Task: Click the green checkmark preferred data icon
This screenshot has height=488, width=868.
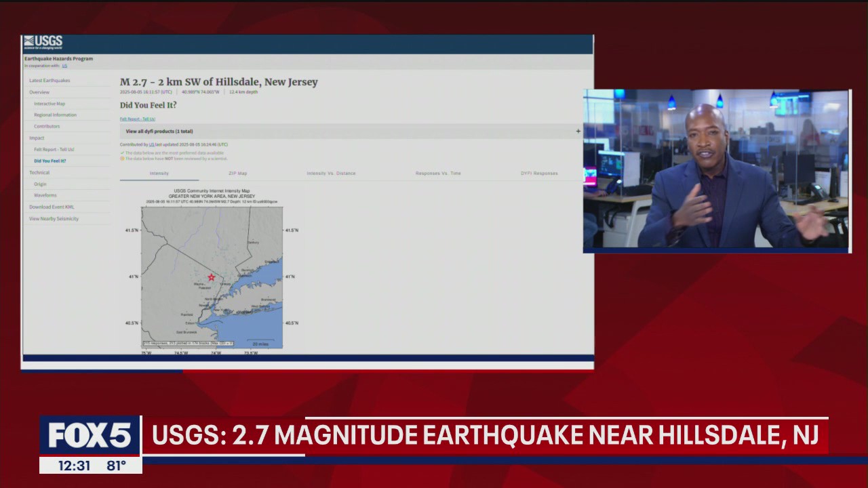Action: click(x=123, y=153)
